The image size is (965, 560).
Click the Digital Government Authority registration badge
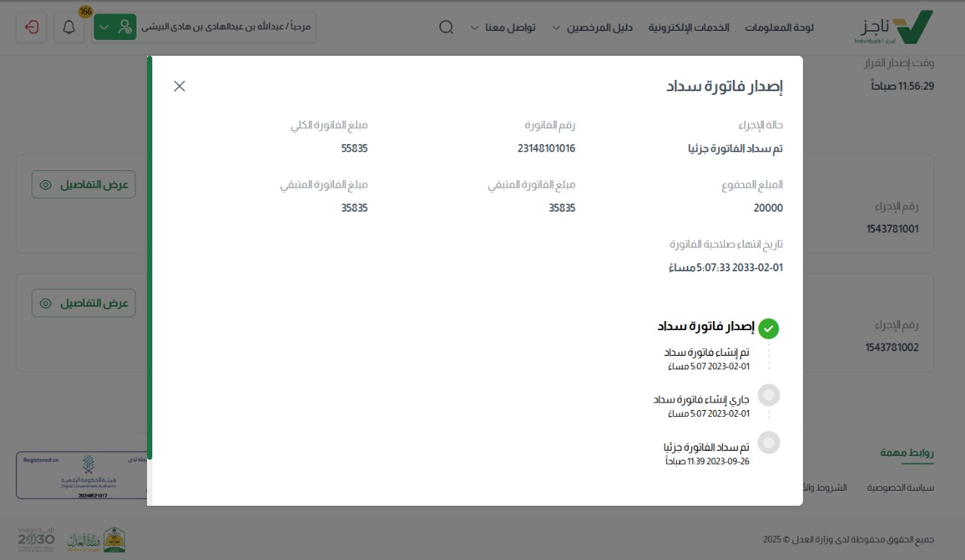point(81,475)
